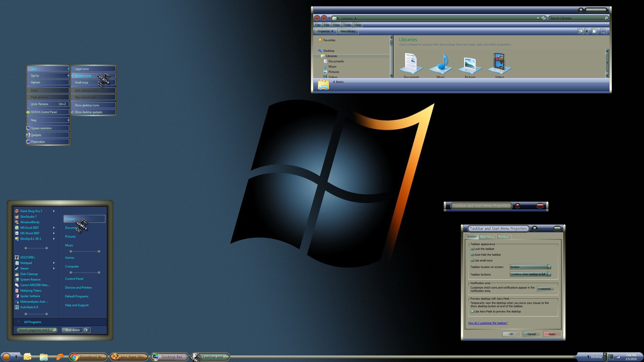Click OK in Taskbar properties dialog
The image size is (644, 362).
(x=511, y=334)
